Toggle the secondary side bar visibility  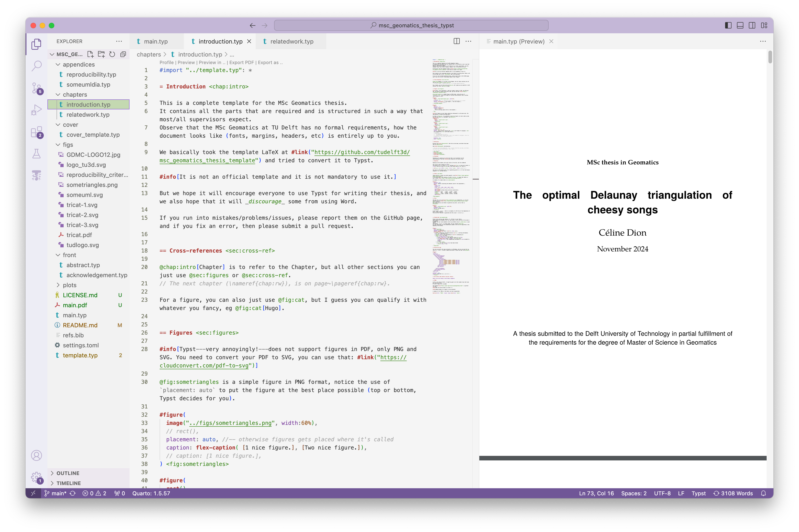pyautogui.click(x=752, y=26)
